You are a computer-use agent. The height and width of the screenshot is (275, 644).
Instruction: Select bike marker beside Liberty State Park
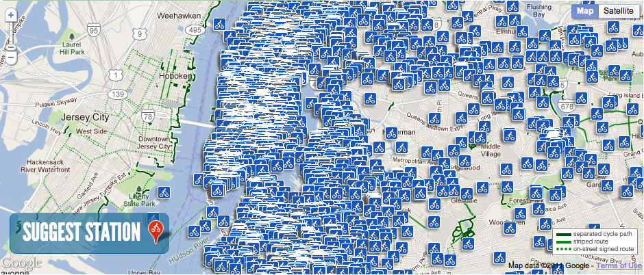pos(164,192)
